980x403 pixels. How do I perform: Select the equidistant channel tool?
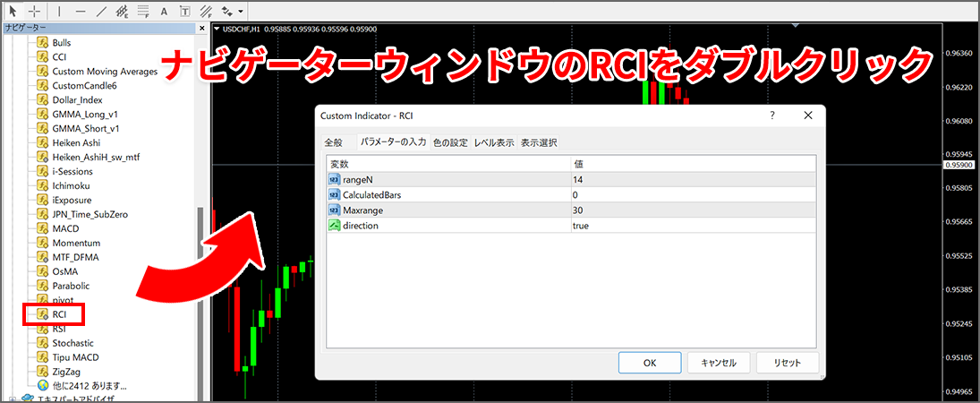(x=122, y=13)
